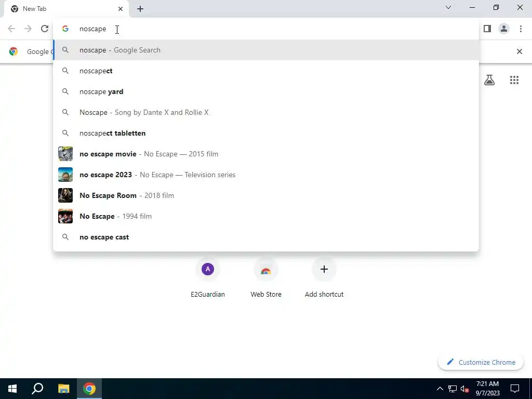
Task: Click the muted volume tray icon
Action: 465,389
